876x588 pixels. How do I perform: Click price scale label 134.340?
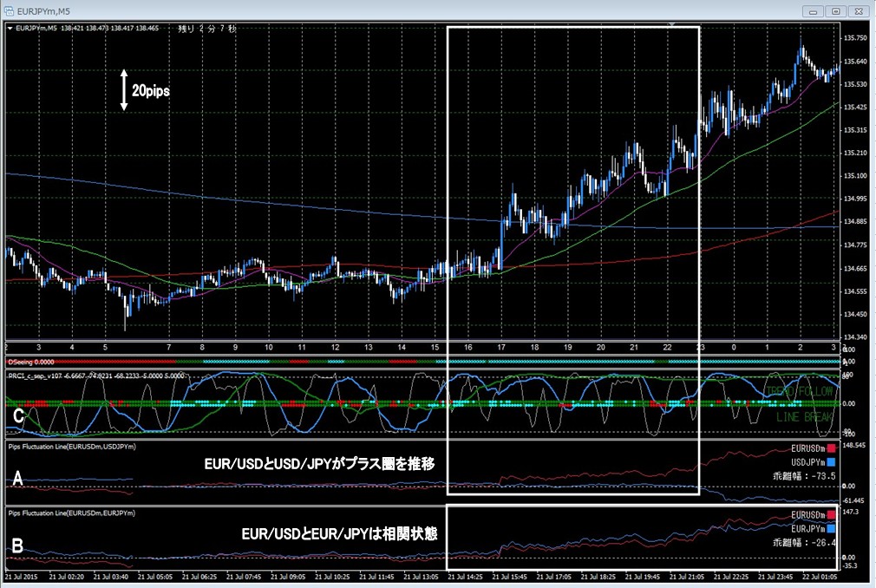855,337
